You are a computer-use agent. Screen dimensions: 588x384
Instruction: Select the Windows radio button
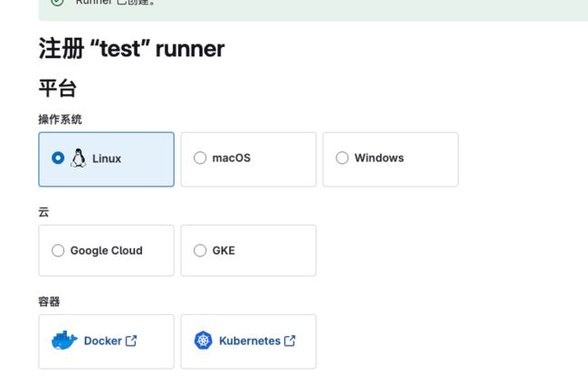click(x=342, y=158)
